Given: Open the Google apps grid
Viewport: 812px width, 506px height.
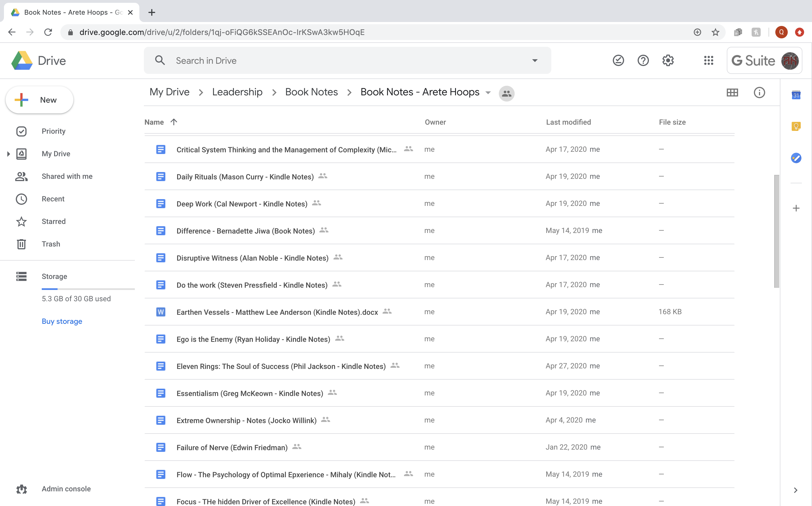Looking at the screenshot, I should point(708,61).
